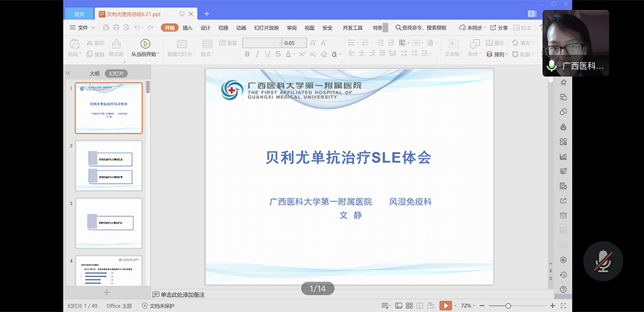Toggle Strikethrough formatting
Screen dimensions: 644x312
tap(278, 54)
